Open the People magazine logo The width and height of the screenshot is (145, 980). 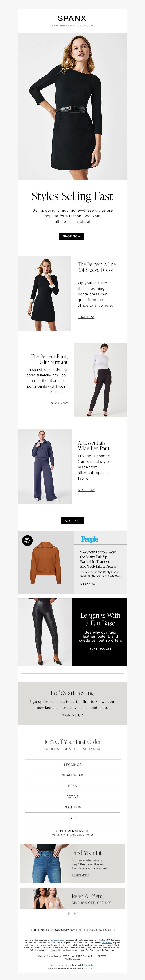(90, 539)
